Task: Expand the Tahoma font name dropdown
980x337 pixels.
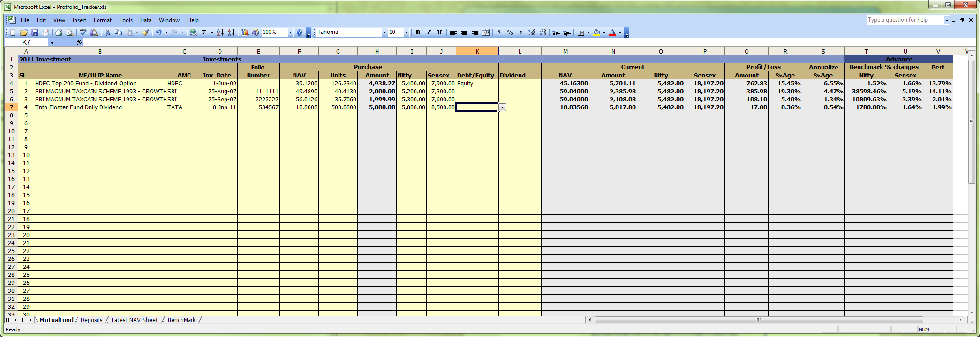Action: point(384,32)
